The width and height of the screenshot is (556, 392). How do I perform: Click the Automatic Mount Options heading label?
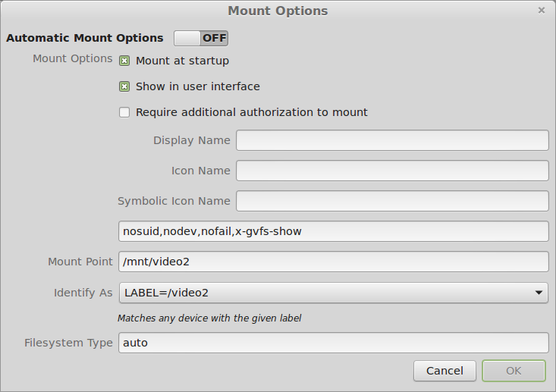pos(85,38)
